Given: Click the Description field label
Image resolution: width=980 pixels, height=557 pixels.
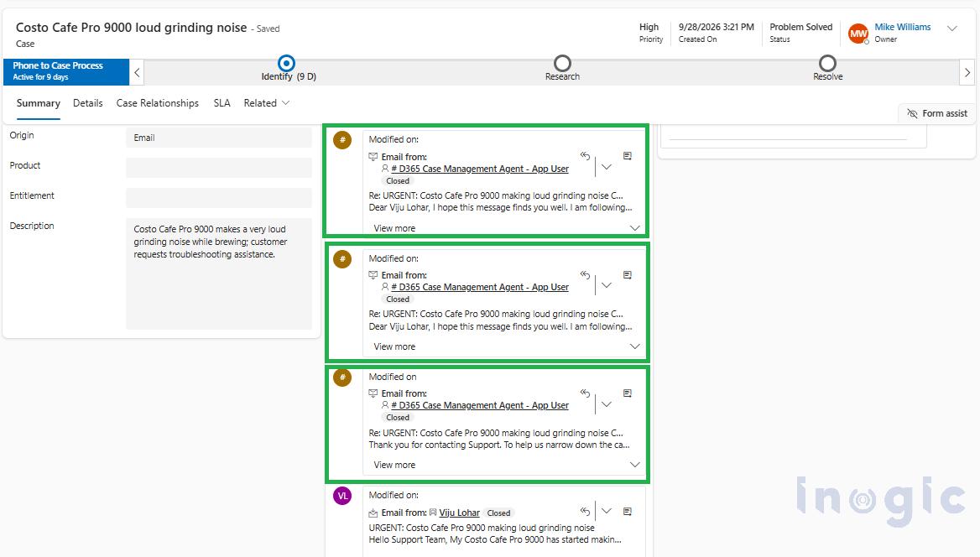Looking at the screenshot, I should (32, 226).
